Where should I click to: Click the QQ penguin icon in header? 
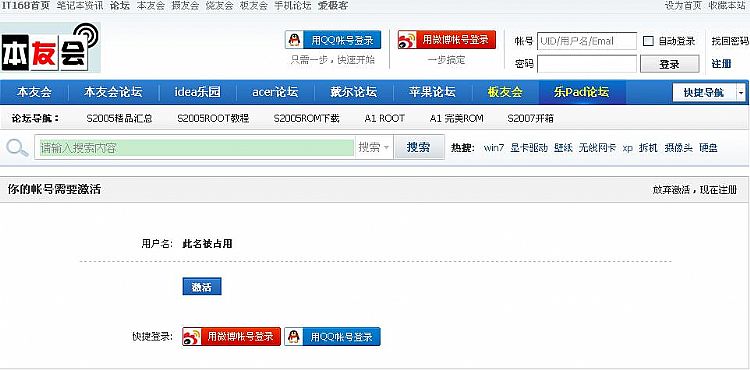[295, 40]
